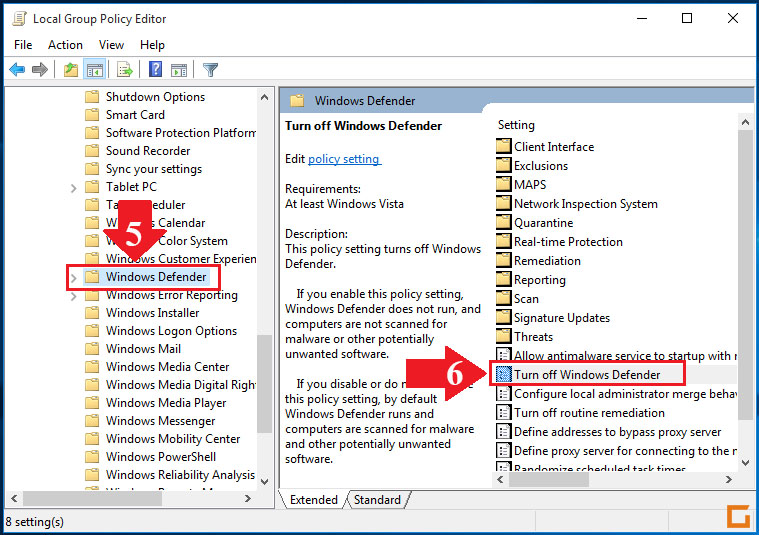The image size is (759, 535).
Task: Click Define addresses to bypass proxy icon
Action: tap(504, 431)
